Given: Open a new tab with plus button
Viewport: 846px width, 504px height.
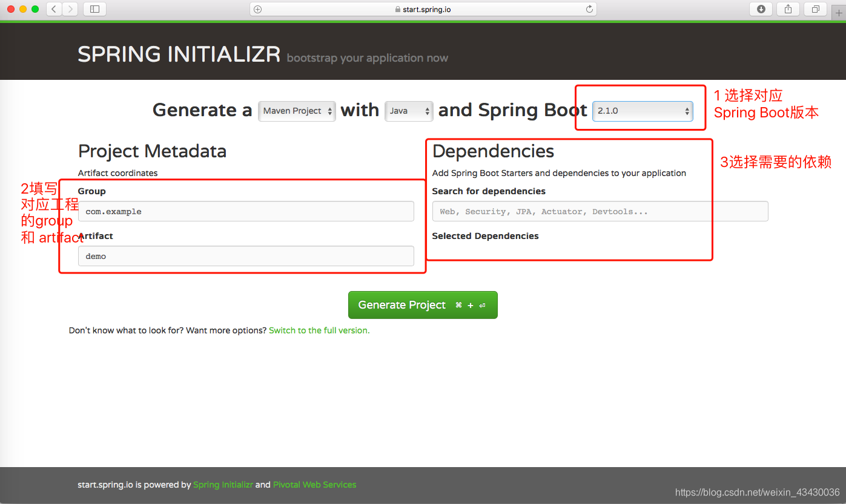Looking at the screenshot, I should pyautogui.click(x=839, y=13).
